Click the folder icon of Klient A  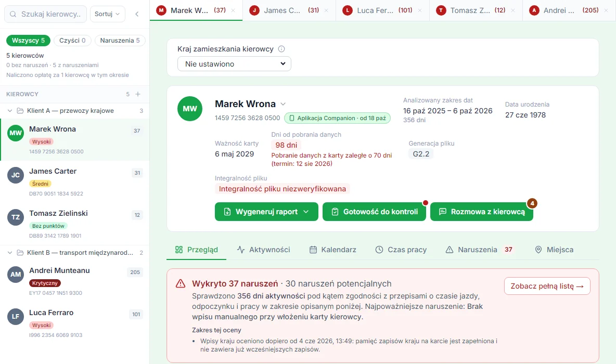(x=20, y=111)
